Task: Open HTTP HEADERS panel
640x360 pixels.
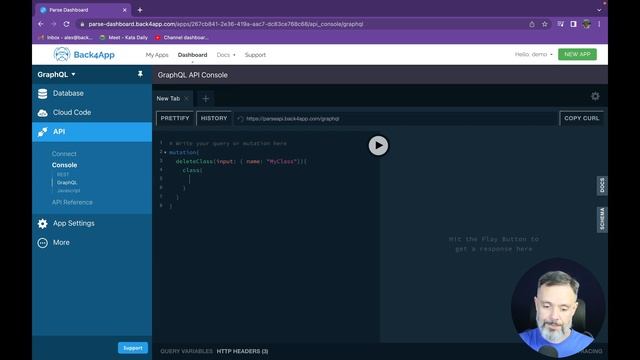Action: coord(242,351)
